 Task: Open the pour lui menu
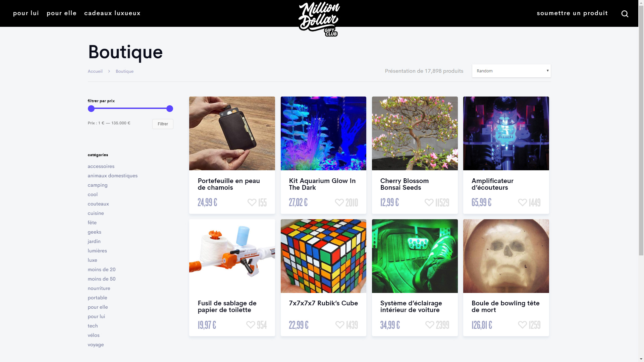[x=26, y=13]
